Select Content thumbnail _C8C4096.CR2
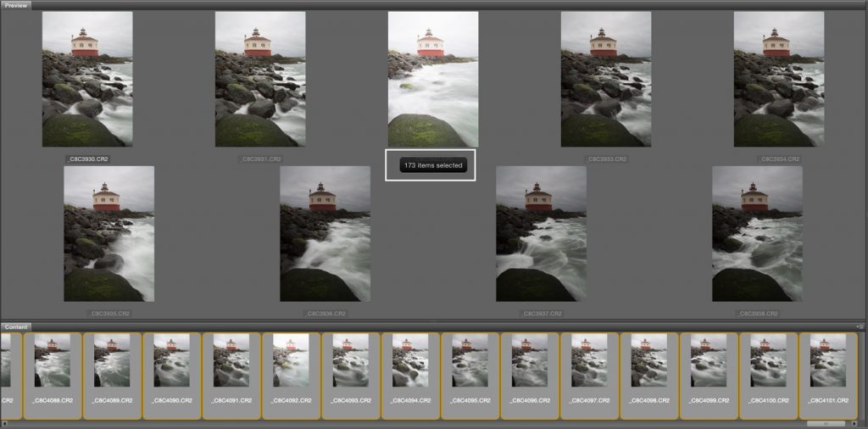This screenshot has width=868, height=429. point(530,376)
